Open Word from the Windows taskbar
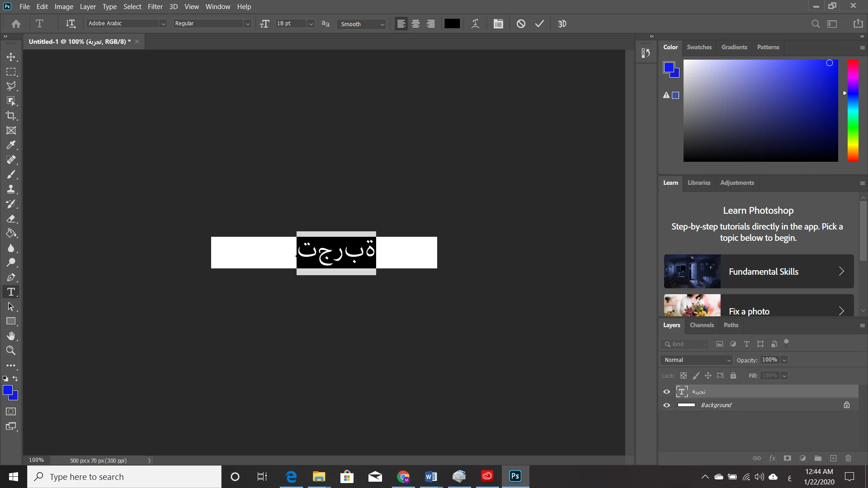Image resolution: width=868 pixels, height=488 pixels. point(431,477)
